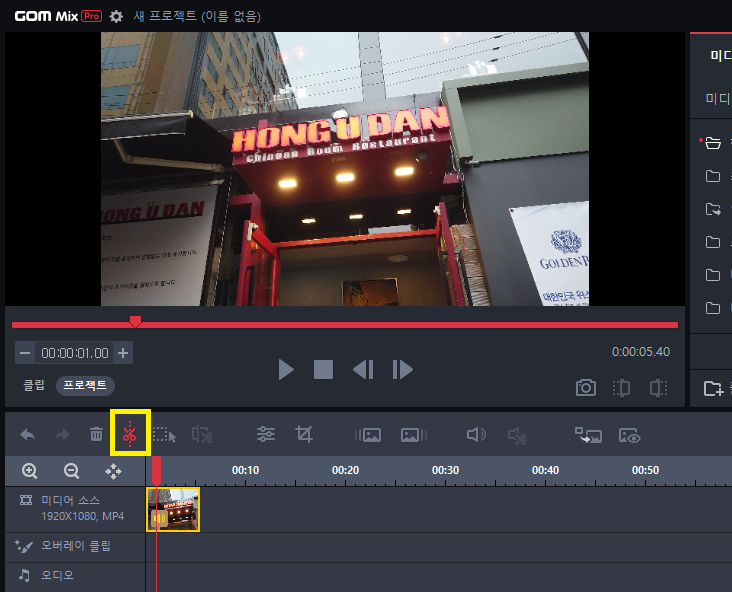The width and height of the screenshot is (732, 592).
Task: Click the 00:00:01.00 time field
Action: [75, 353]
